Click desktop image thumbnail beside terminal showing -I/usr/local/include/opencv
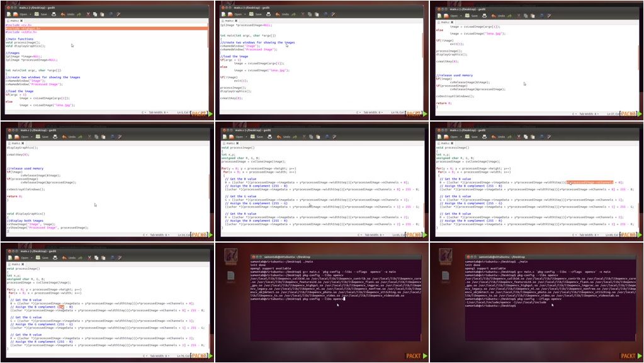 pyautogui.click(x=446, y=256)
